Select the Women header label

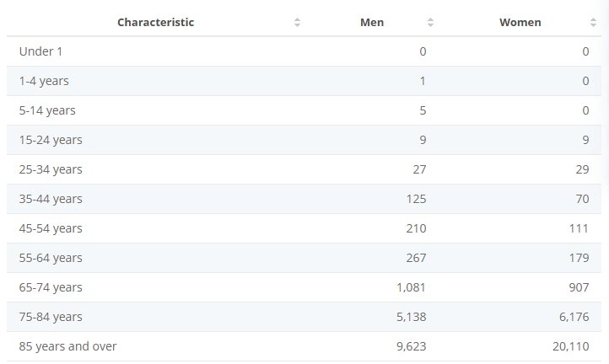click(x=520, y=23)
